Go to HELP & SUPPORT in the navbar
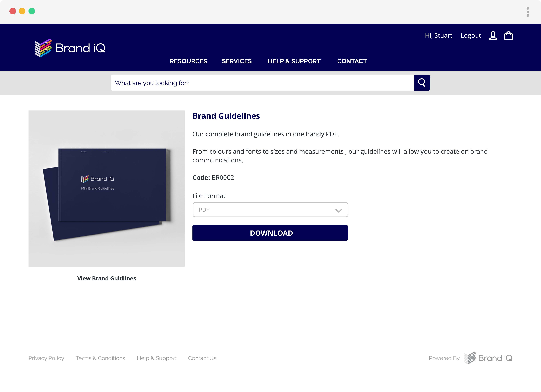This screenshot has width=541, height=392. [x=294, y=61]
